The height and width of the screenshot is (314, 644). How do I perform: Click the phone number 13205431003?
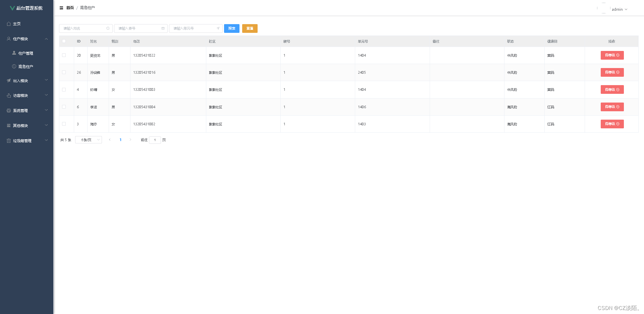144,89
